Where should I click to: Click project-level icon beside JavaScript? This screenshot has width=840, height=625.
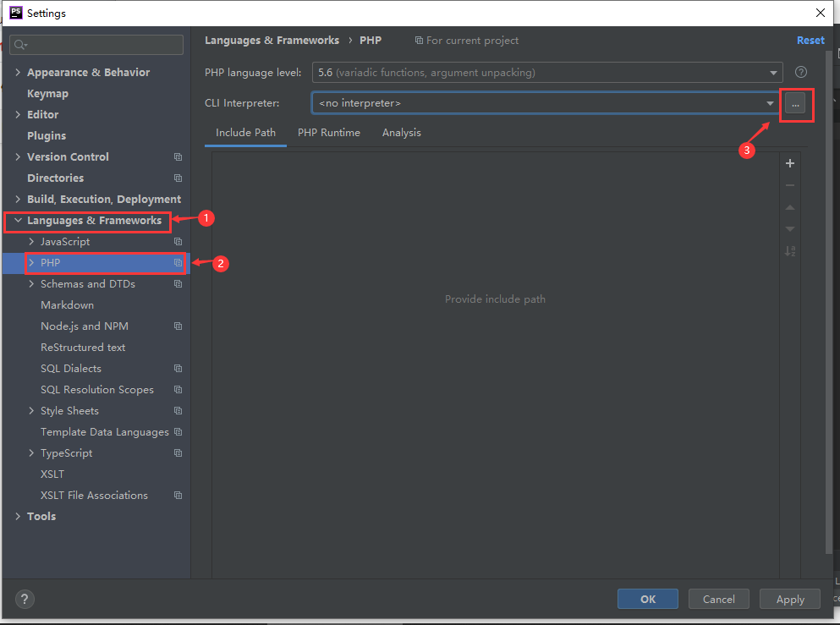coord(178,242)
